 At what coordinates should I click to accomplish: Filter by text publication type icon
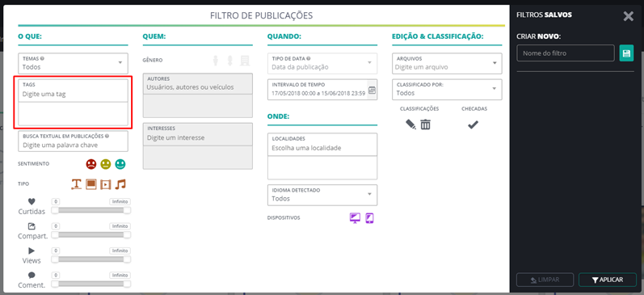click(x=77, y=184)
